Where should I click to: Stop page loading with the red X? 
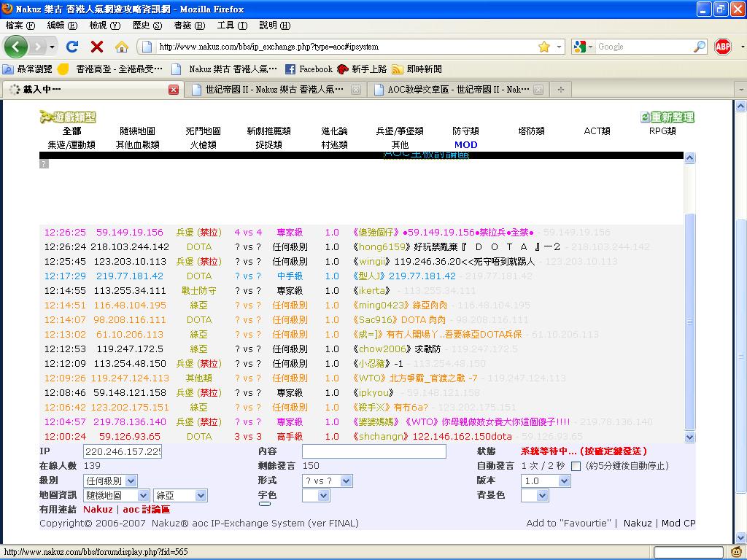coord(96,47)
